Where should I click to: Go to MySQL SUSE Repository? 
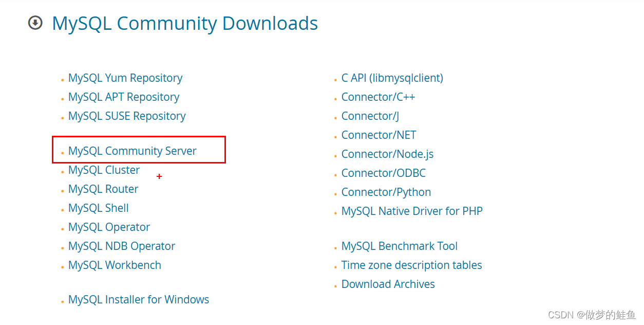(127, 116)
